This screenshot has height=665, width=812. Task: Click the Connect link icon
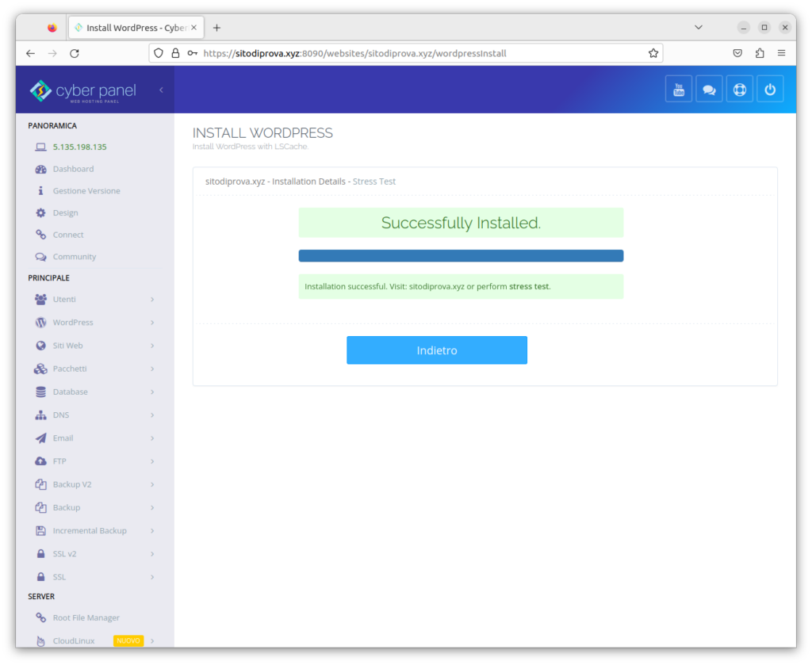(x=41, y=235)
